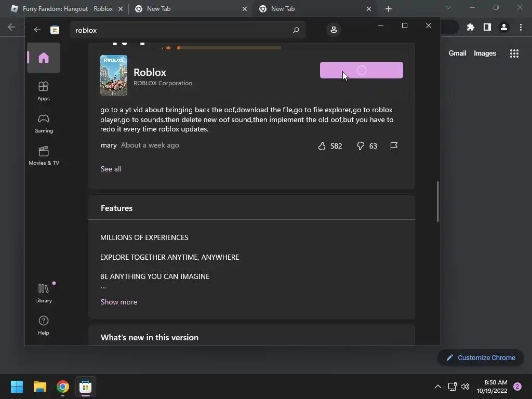The width and height of the screenshot is (532, 399).
Task: Open Apps in the Store sidebar
Action: pos(44,91)
